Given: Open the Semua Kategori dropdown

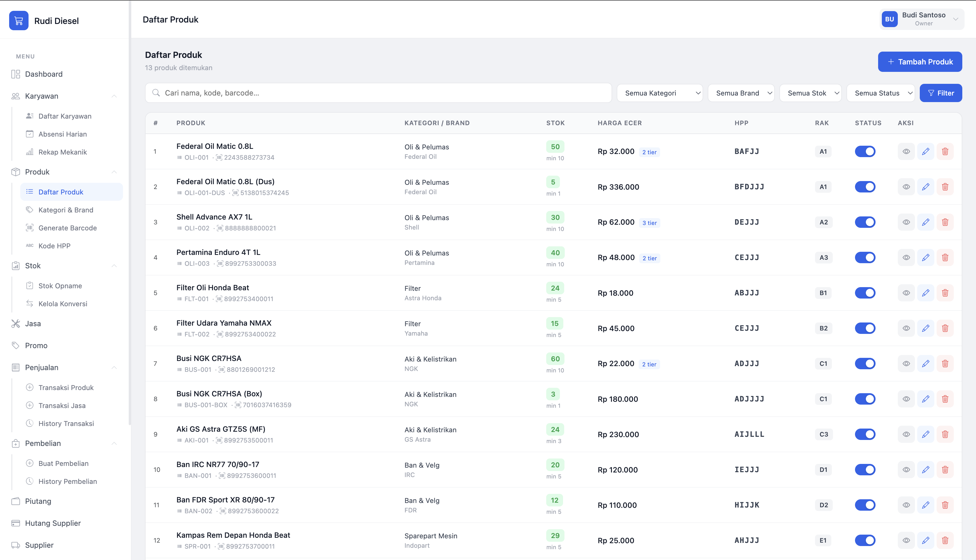Looking at the screenshot, I should (660, 93).
